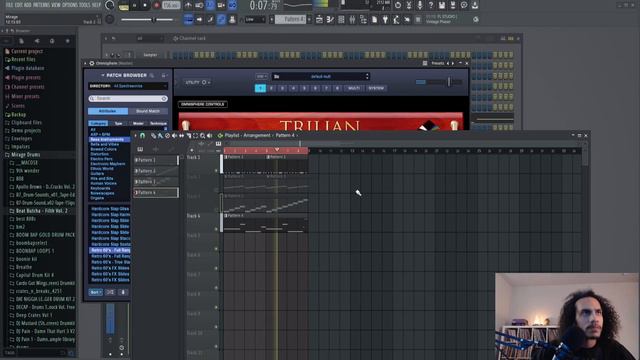The width and height of the screenshot is (640, 360).
Task: Open the Playlist view icon
Action: tap(319, 20)
